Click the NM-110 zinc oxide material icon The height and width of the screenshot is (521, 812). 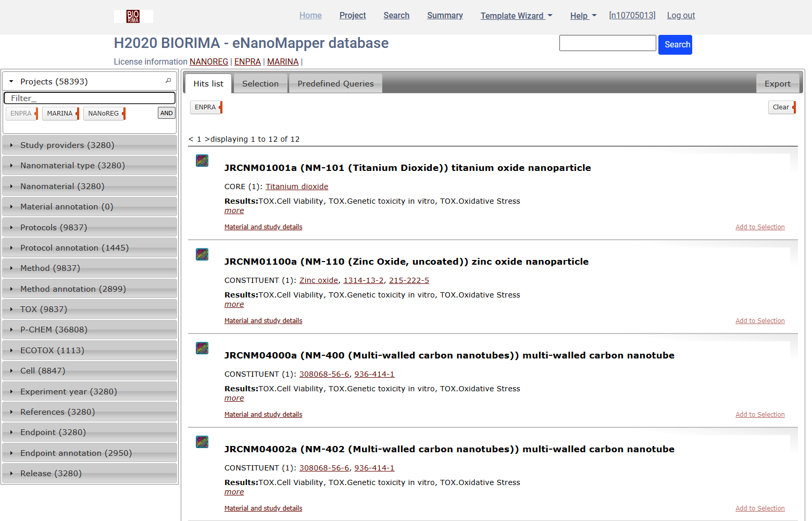point(202,254)
